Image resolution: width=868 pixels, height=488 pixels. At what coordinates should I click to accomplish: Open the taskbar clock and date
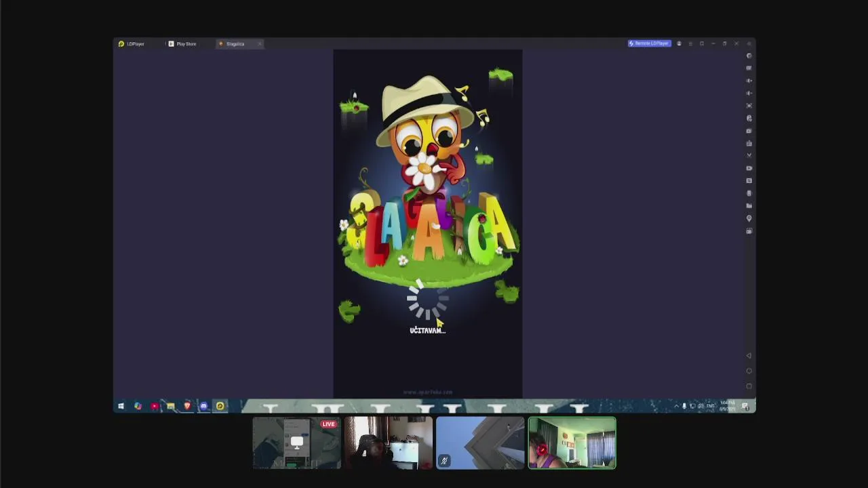[726, 406]
